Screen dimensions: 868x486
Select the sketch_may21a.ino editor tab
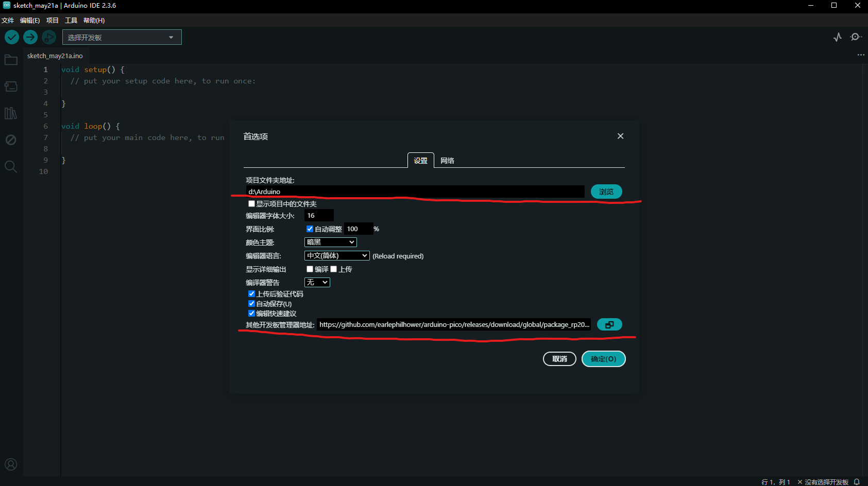pyautogui.click(x=55, y=56)
